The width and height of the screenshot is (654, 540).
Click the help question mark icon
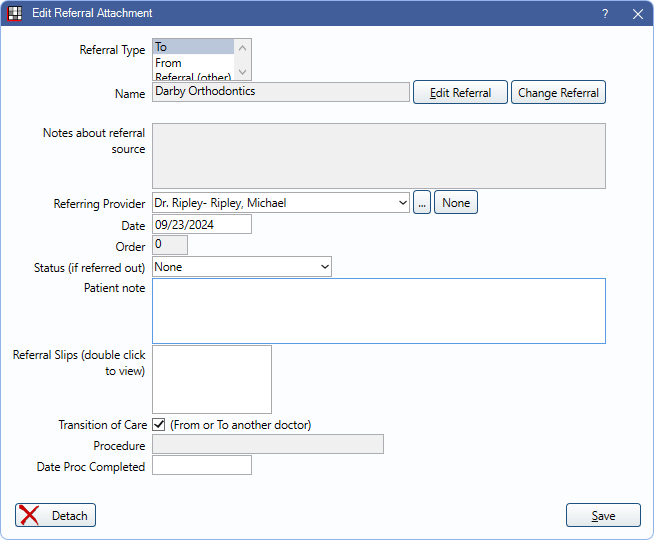point(605,13)
